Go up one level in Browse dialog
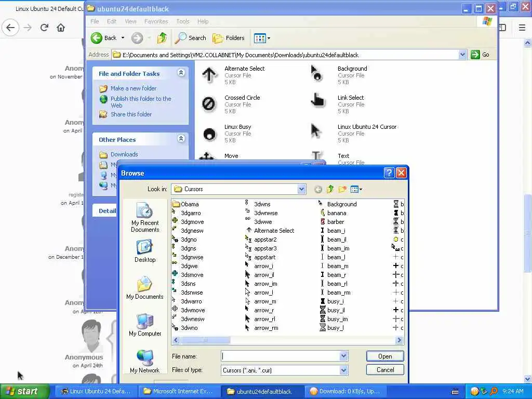This screenshot has height=399, width=532. point(330,189)
